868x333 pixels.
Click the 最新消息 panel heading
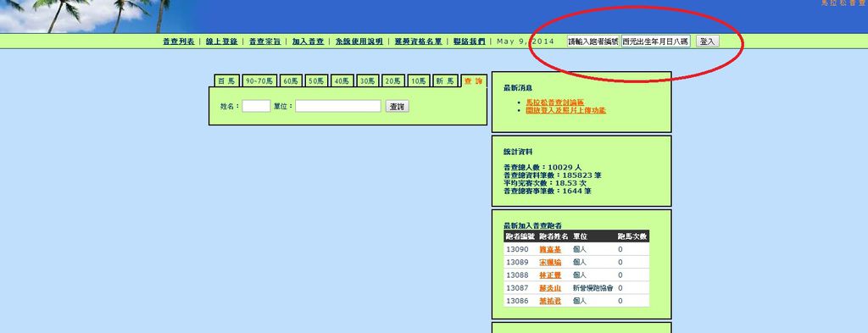pyautogui.click(x=518, y=87)
